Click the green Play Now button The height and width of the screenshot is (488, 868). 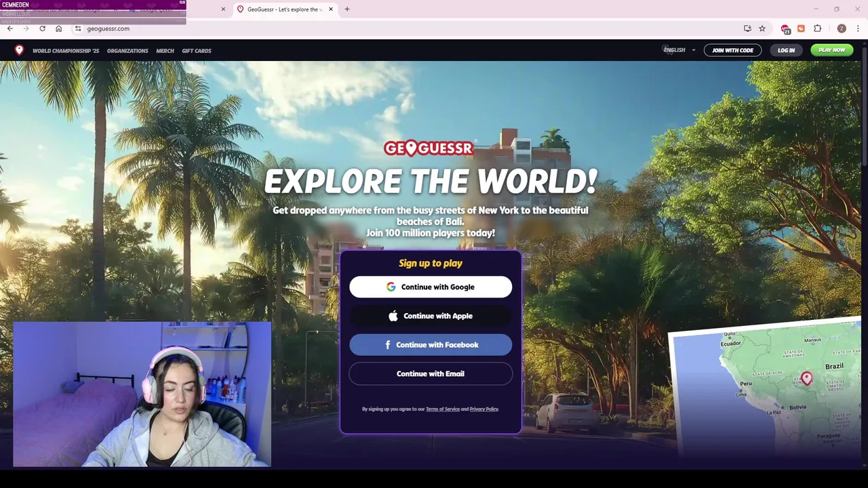click(x=831, y=50)
